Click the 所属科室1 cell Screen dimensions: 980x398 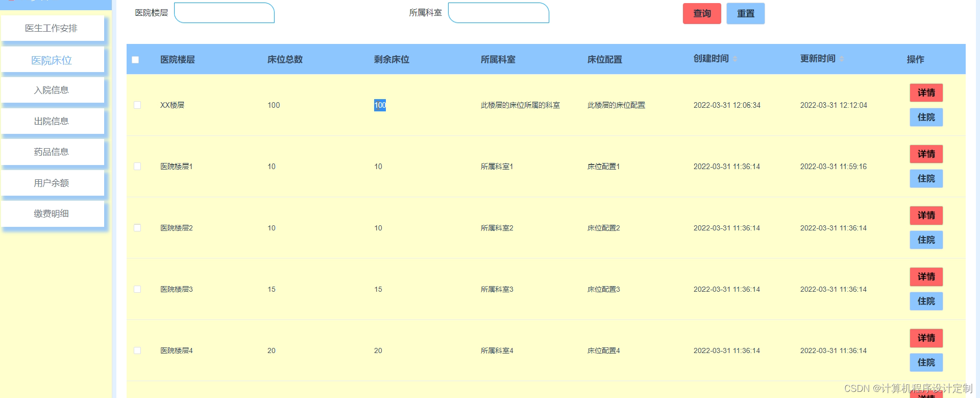[x=497, y=167]
